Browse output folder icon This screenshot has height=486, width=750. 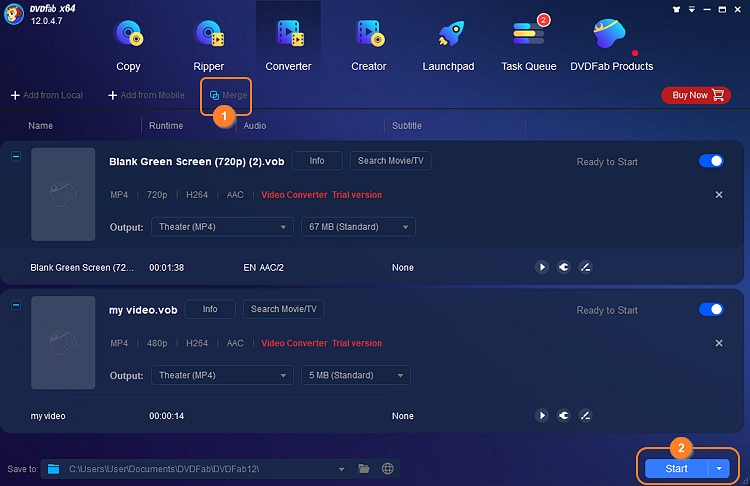click(x=364, y=469)
